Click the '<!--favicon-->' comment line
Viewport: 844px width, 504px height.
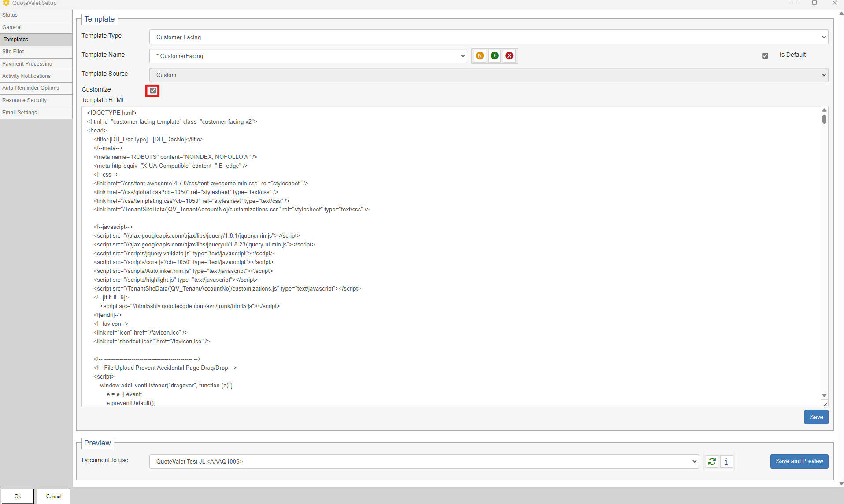click(111, 324)
